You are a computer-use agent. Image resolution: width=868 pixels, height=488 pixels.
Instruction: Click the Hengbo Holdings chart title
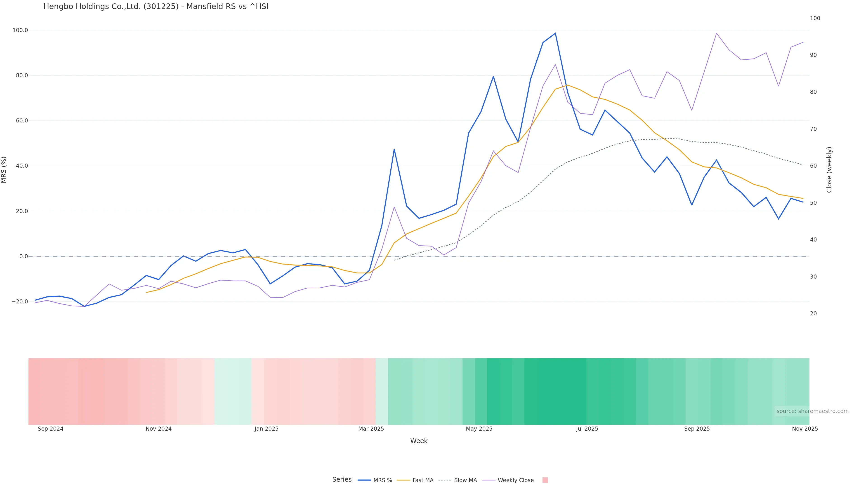pyautogui.click(x=156, y=7)
